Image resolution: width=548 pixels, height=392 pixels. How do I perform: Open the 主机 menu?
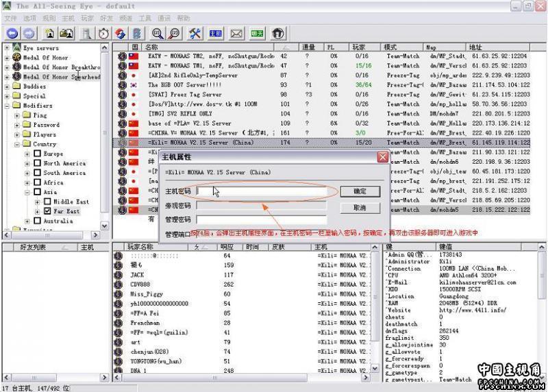[68, 18]
